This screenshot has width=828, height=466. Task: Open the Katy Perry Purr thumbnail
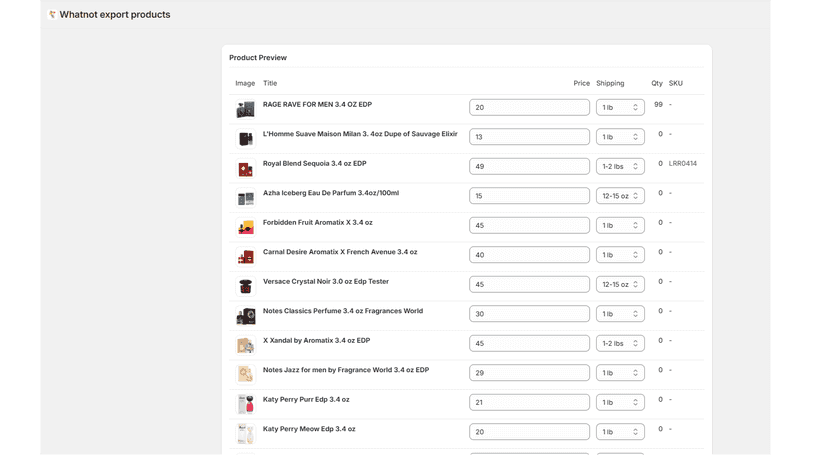pyautogui.click(x=246, y=405)
